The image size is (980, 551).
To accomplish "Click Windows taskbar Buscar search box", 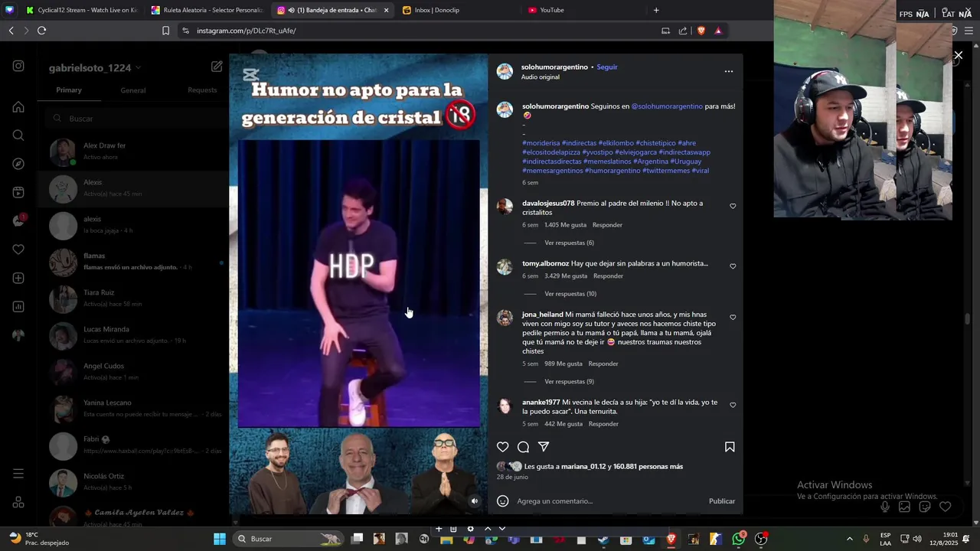I will coord(288,539).
